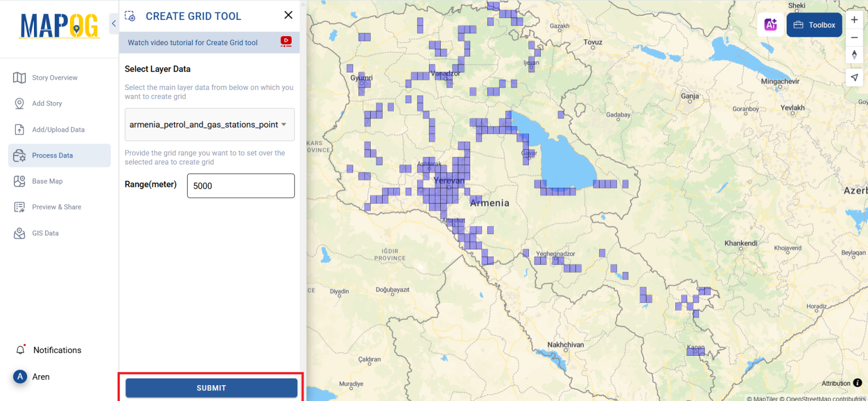Open the YouTube tutorial icon
The image size is (868, 401).
(286, 42)
